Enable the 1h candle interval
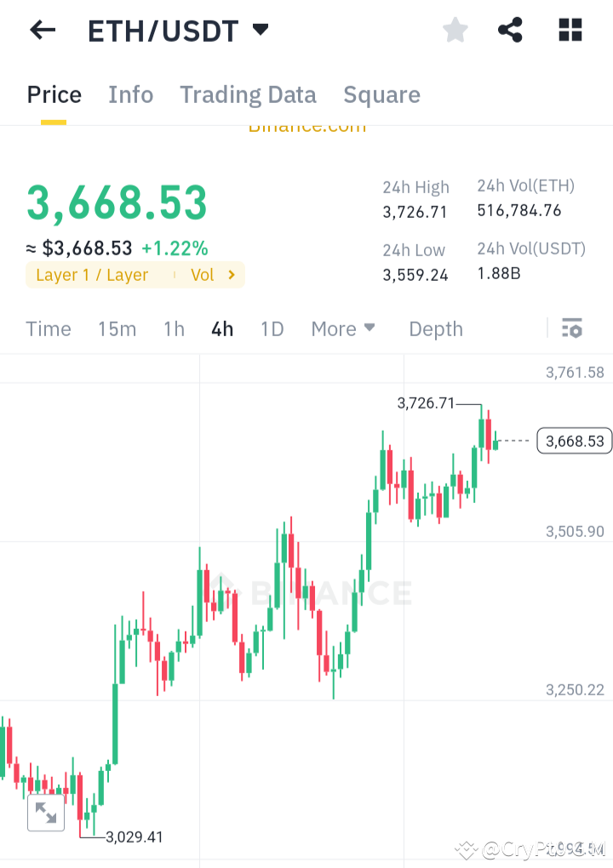Image resolution: width=613 pixels, height=868 pixels. pos(174,328)
